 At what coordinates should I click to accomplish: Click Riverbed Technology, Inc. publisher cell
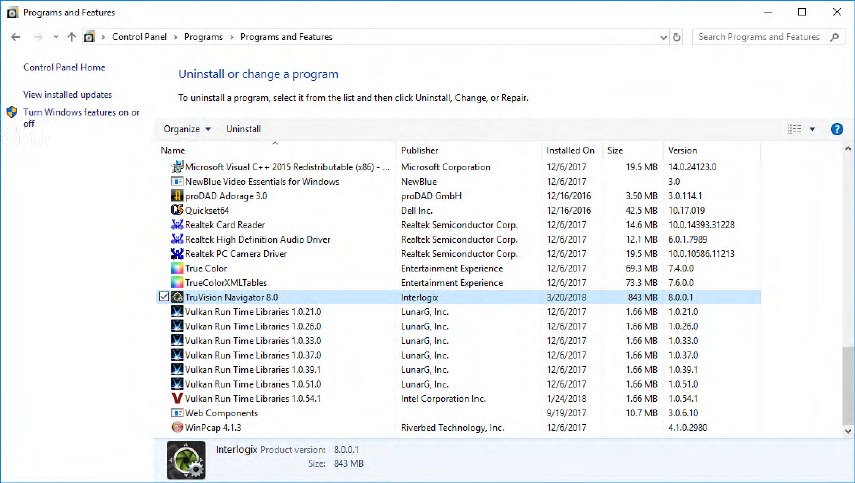click(453, 427)
